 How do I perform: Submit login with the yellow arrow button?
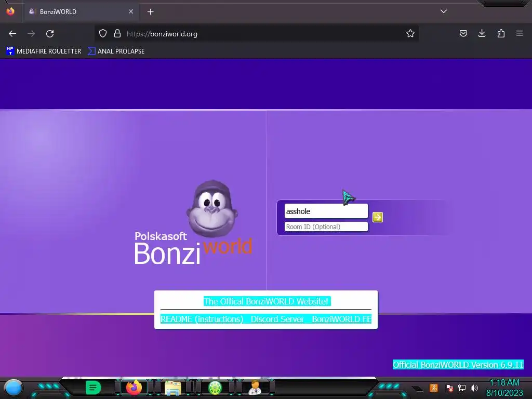[x=378, y=217]
